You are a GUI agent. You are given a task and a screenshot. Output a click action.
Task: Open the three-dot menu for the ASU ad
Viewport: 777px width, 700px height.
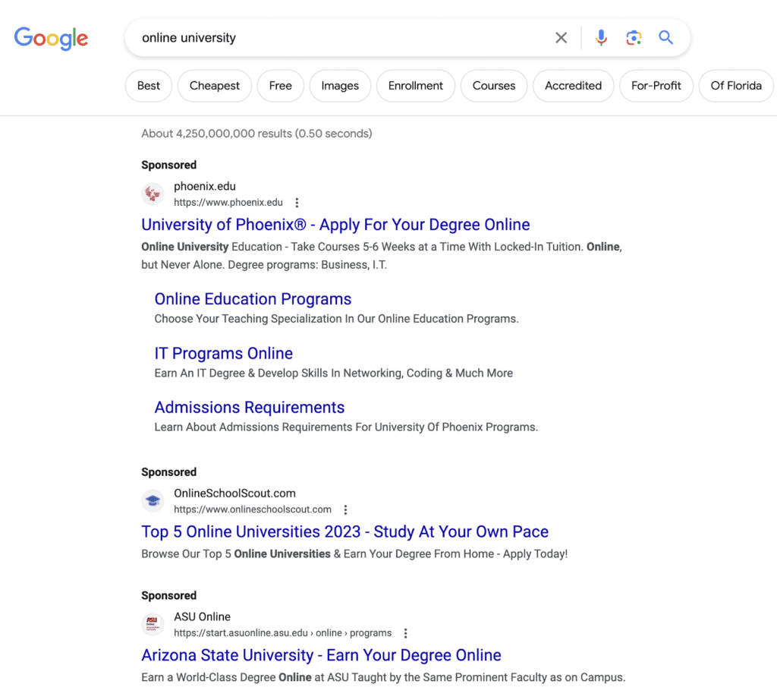tap(405, 632)
